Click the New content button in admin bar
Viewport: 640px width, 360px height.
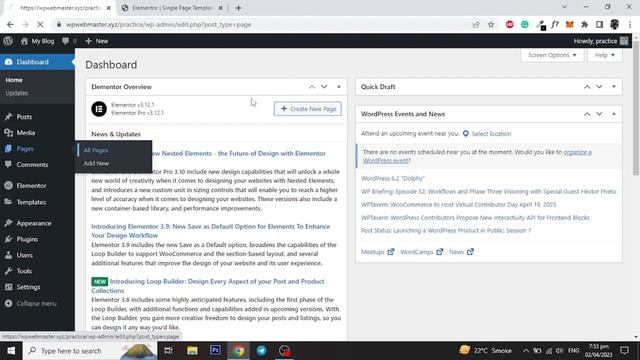97,41
